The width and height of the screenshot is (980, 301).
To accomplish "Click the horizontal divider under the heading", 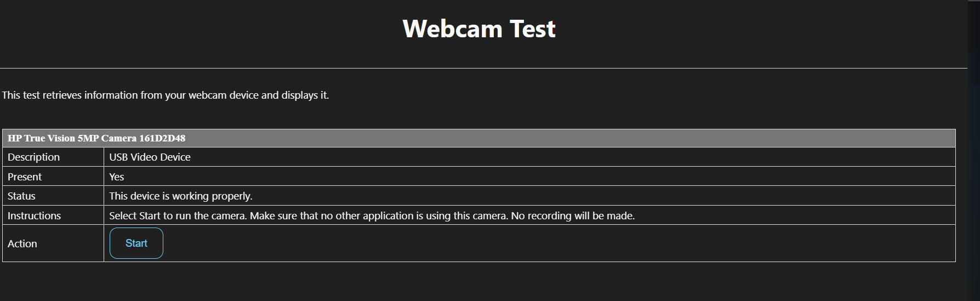I will coord(482,69).
